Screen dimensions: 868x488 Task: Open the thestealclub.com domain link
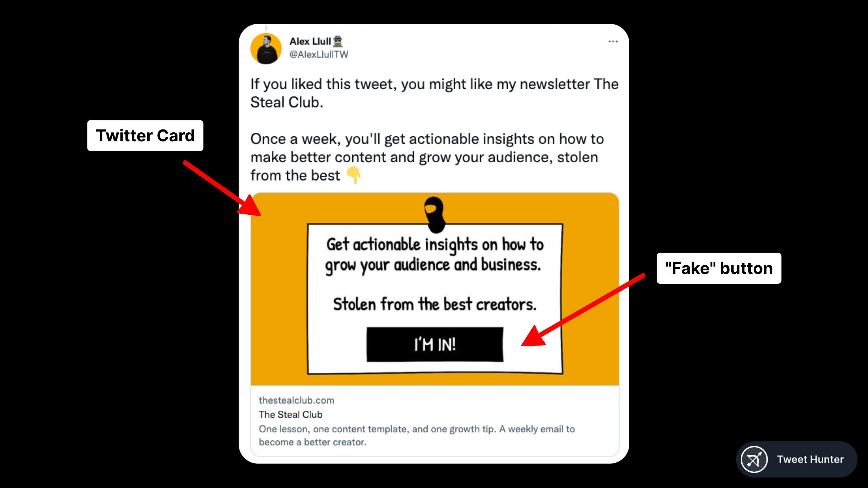point(296,401)
